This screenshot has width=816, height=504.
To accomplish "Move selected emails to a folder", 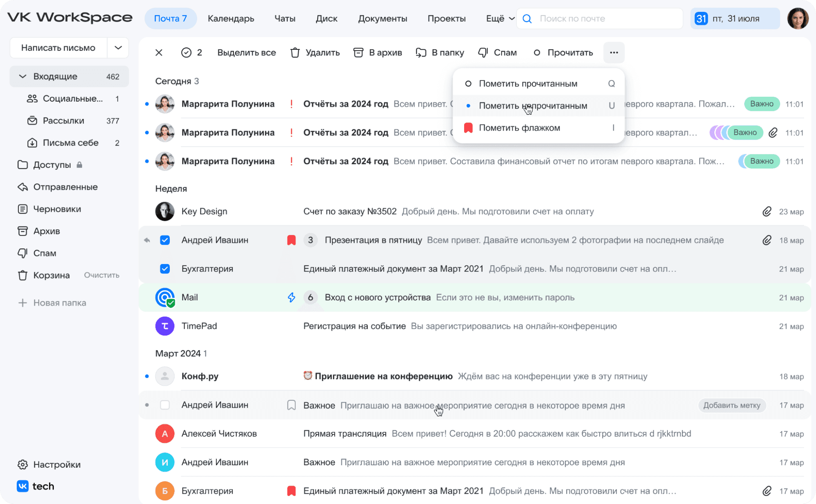I will (440, 53).
